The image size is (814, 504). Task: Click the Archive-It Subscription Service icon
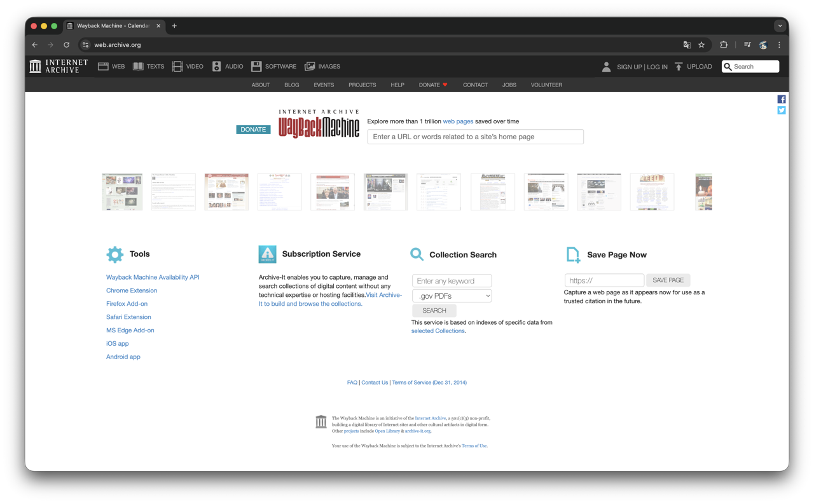[x=267, y=254]
